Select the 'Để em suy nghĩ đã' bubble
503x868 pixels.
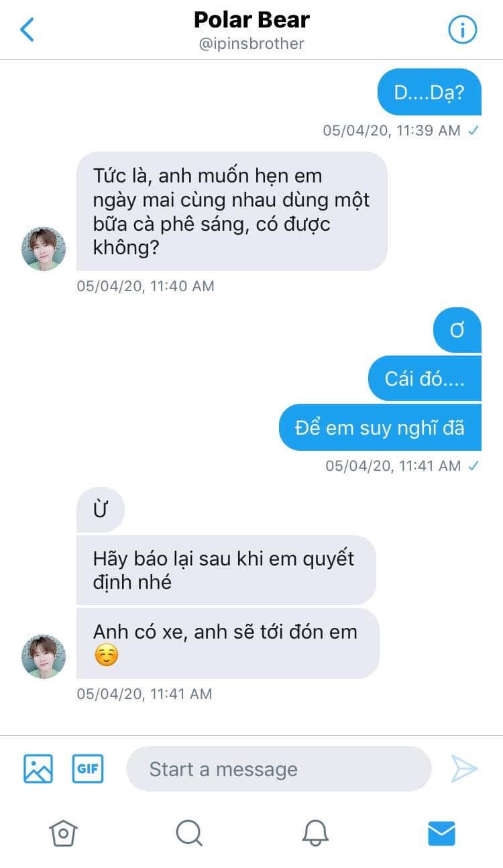(x=380, y=427)
